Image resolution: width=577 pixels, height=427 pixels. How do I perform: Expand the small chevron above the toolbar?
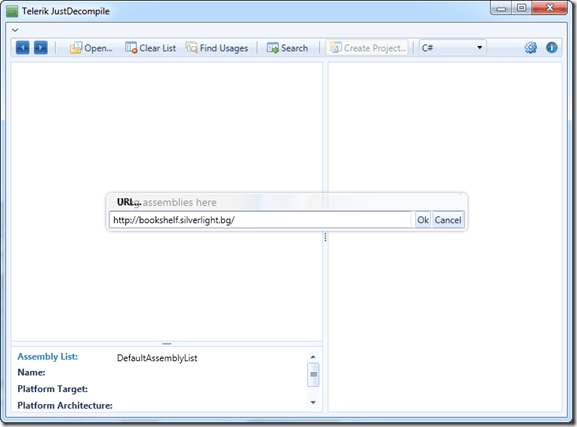15,30
